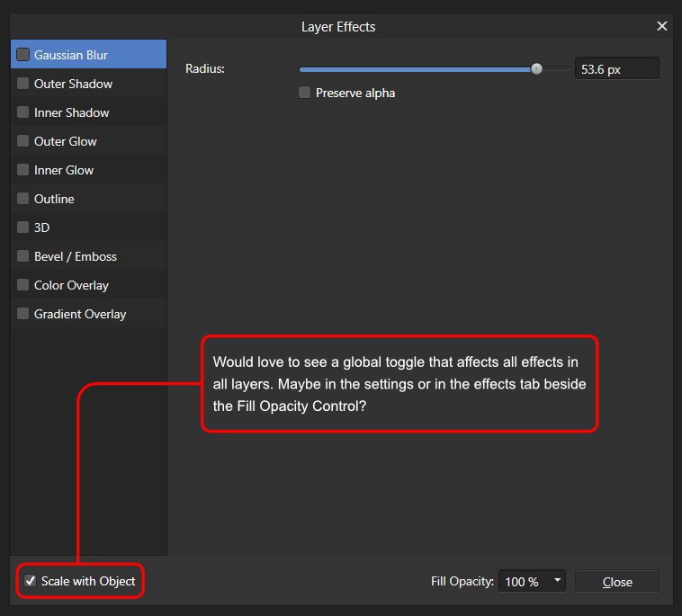Choose Gradient Overlay entry
The width and height of the screenshot is (682, 616).
pyautogui.click(x=89, y=314)
